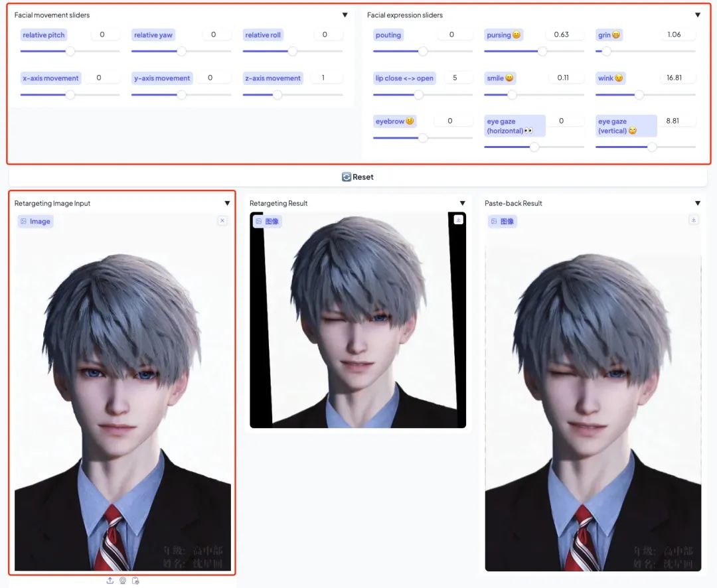Click the Retargeting Result winking portrait
The image size is (717, 588).
point(358,320)
